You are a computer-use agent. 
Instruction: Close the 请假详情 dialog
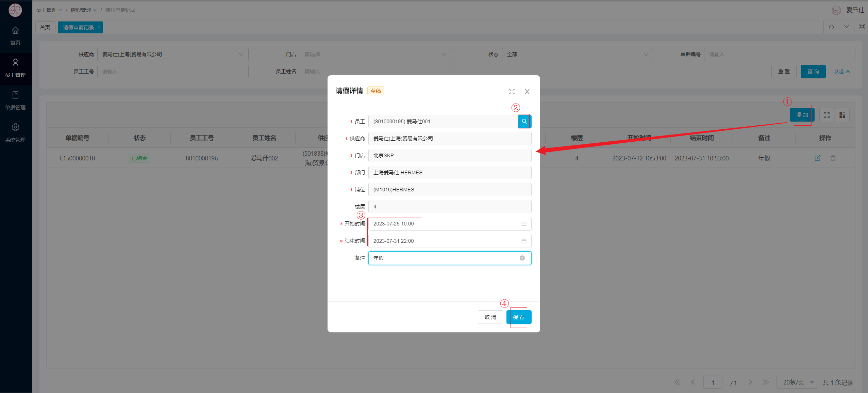tap(527, 92)
